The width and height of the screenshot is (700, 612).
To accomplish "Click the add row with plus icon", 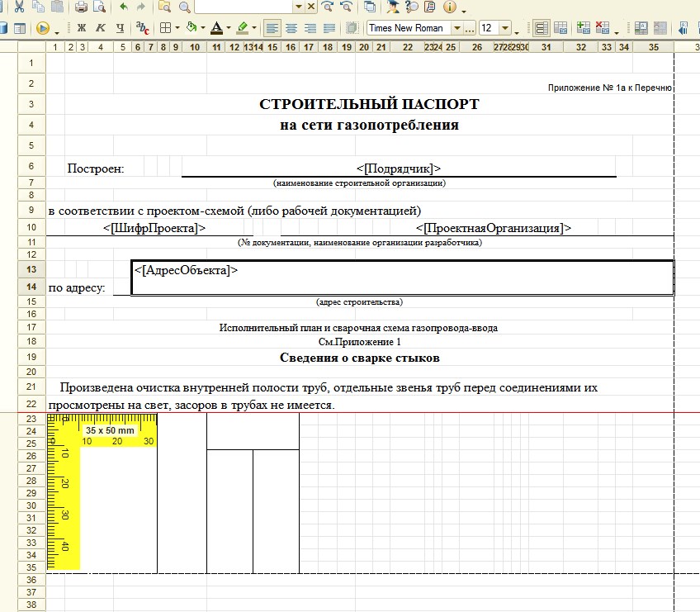I will tap(583, 28).
